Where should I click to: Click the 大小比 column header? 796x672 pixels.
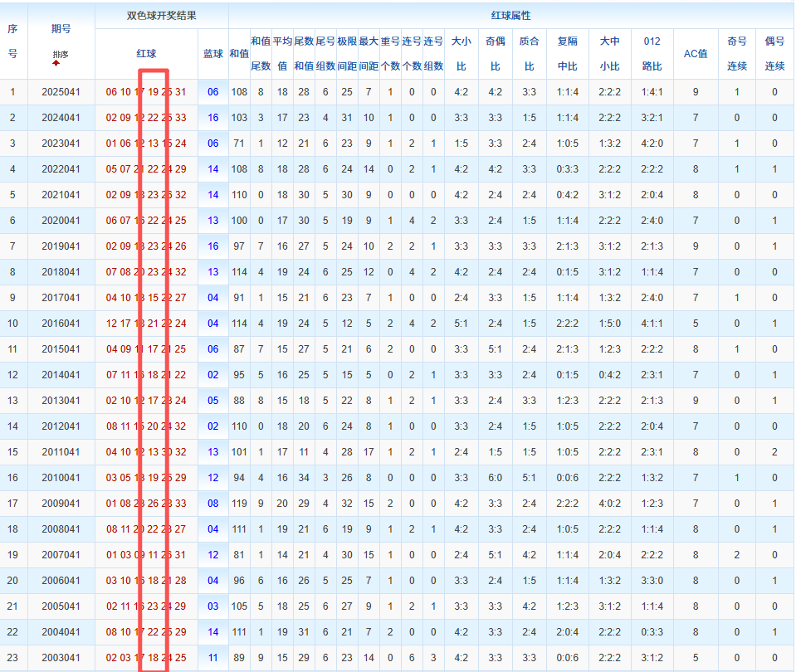[x=461, y=53]
